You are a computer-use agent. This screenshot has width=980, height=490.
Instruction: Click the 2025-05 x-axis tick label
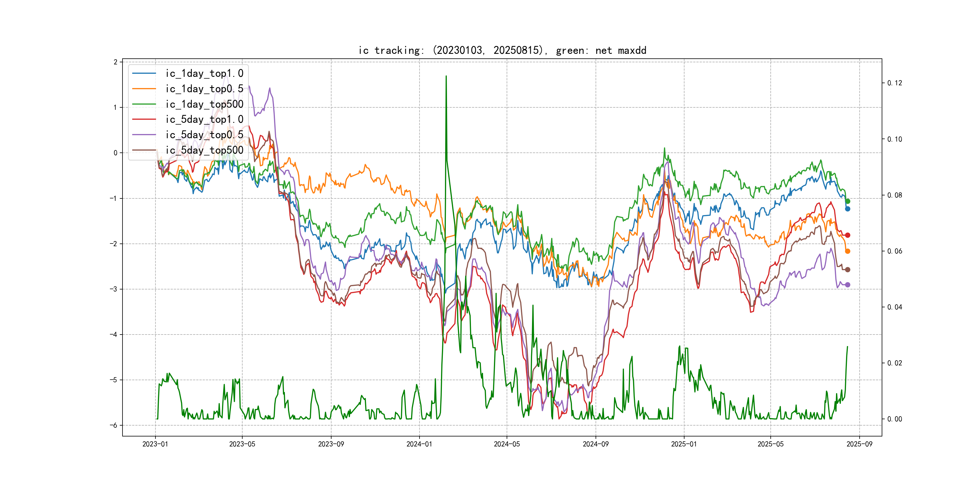point(770,444)
